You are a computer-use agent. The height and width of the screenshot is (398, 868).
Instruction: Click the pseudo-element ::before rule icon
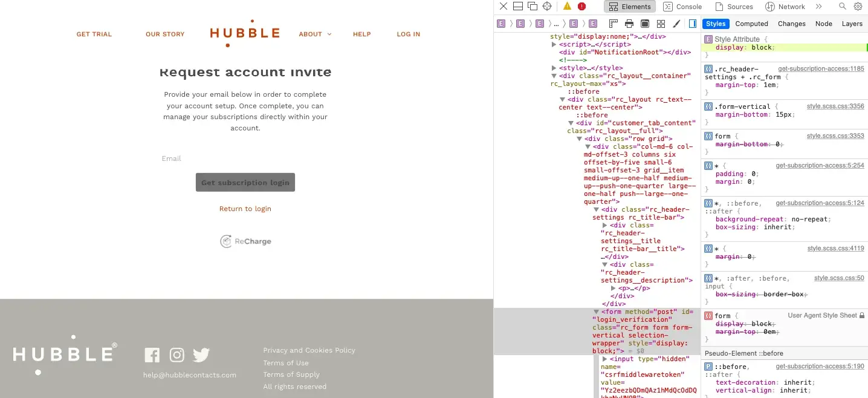pyautogui.click(x=708, y=367)
